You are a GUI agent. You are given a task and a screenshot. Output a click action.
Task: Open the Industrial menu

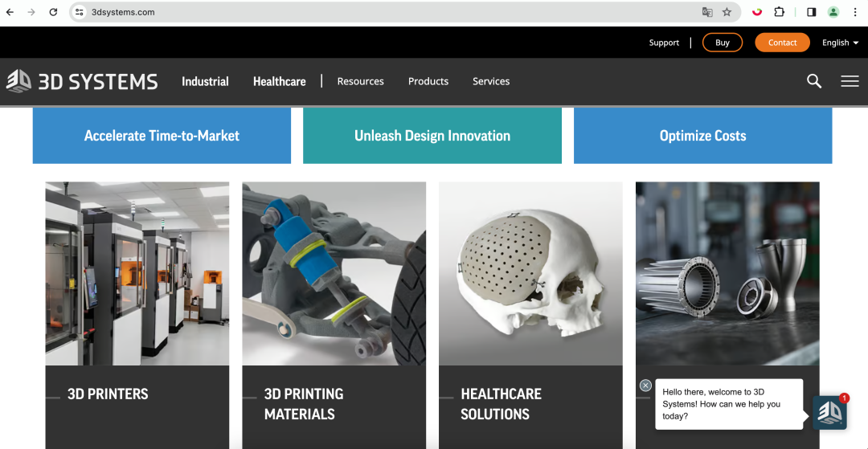(x=205, y=81)
